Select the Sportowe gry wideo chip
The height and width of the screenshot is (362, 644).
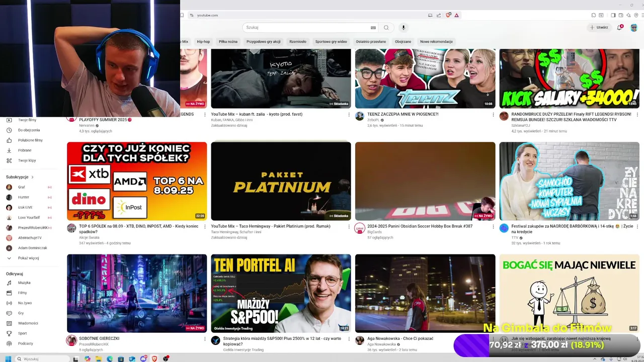pyautogui.click(x=331, y=42)
